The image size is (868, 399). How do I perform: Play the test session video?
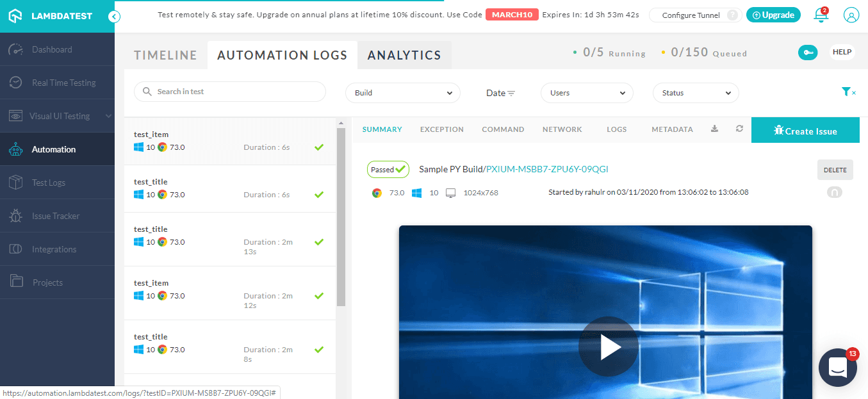pos(607,346)
